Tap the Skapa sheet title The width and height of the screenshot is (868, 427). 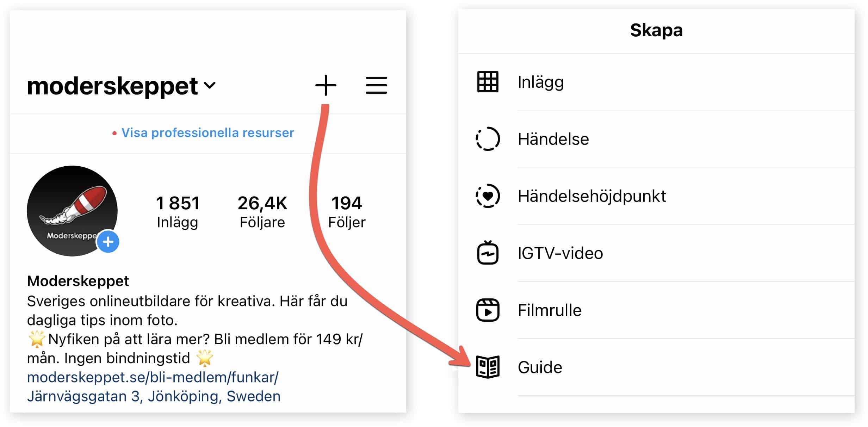point(656,30)
